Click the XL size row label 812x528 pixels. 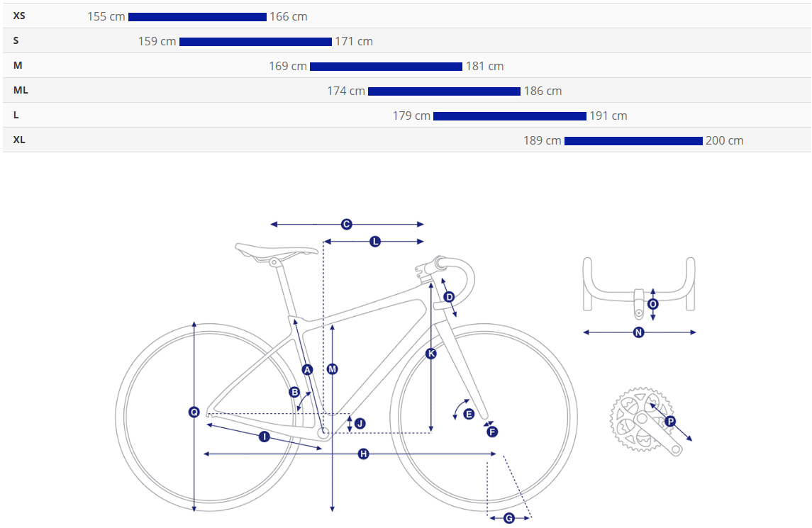point(19,140)
